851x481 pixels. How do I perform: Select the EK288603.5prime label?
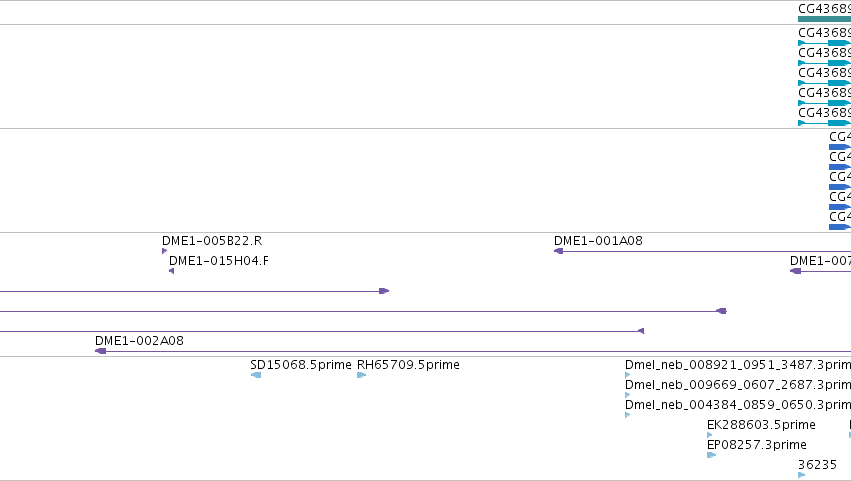point(761,425)
